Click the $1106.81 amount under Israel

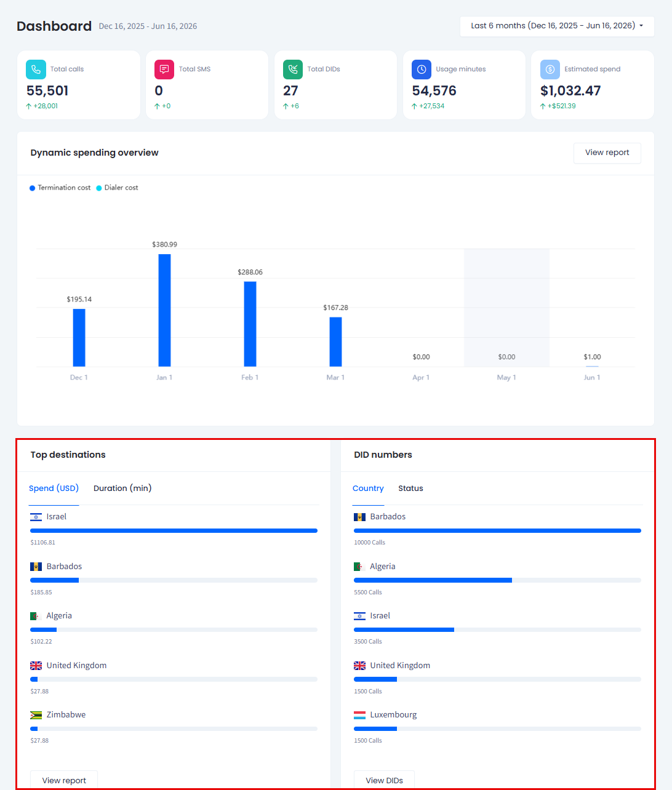click(x=42, y=543)
